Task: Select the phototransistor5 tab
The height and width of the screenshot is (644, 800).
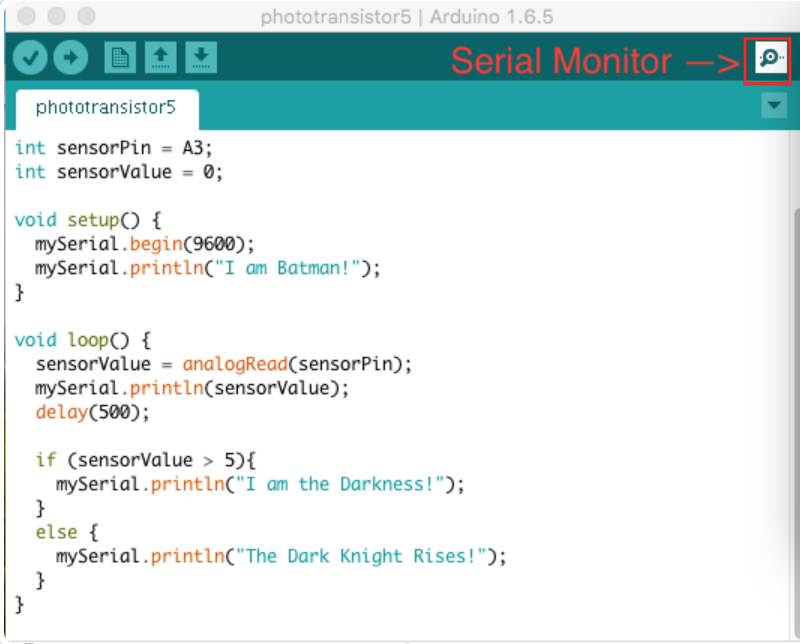Action: (107, 108)
